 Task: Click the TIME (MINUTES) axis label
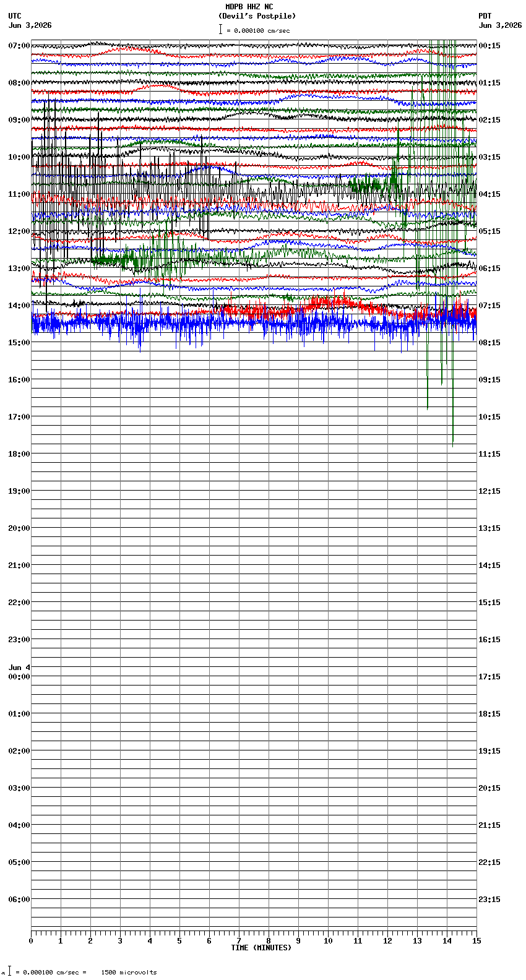261,948
